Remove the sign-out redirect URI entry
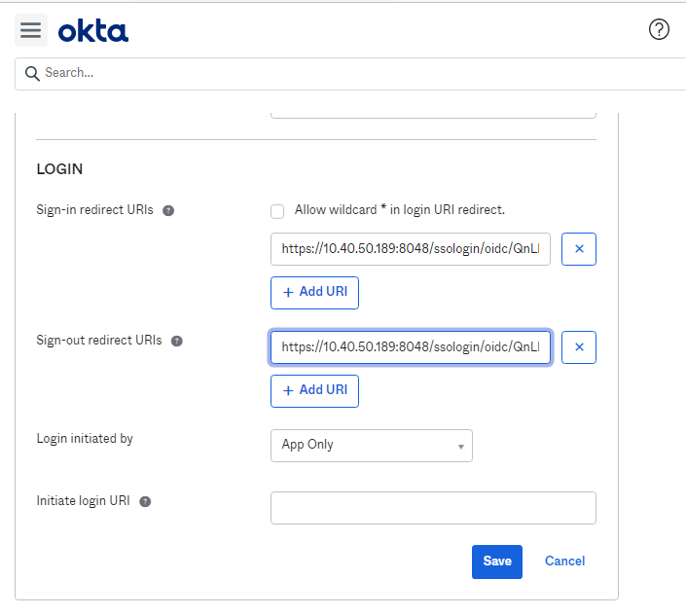Screen dimensions: 686x616 pos(579,347)
